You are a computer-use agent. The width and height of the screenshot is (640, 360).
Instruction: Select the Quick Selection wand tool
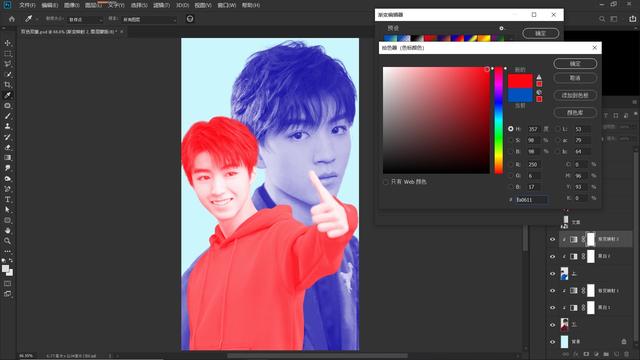click(7, 74)
